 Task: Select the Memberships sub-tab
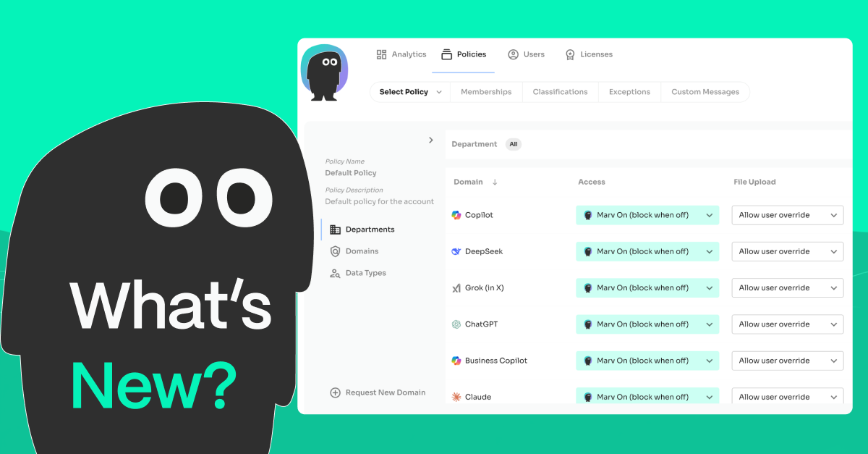[486, 92]
